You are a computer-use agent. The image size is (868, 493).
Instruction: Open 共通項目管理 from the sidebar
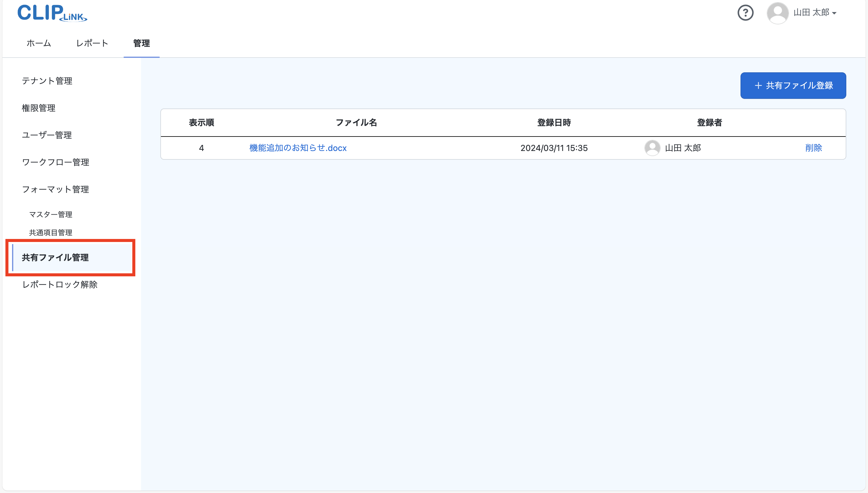pos(51,232)
